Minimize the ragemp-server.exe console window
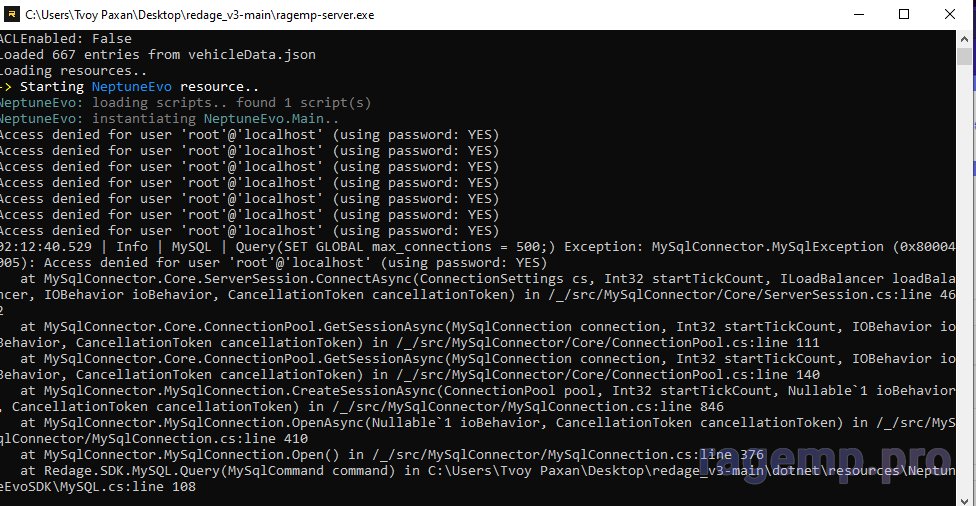The image size is (976, 506). (x=858, y=14)
